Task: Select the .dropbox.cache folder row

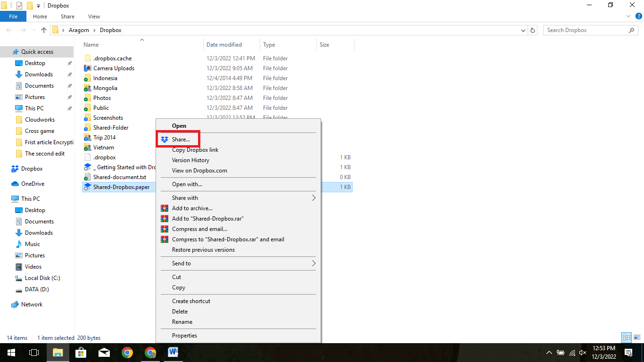Action: coord(217,58)
